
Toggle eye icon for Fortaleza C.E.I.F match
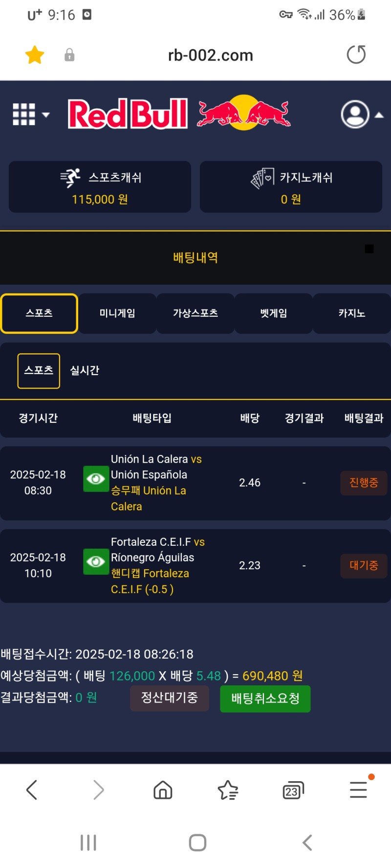(96, 562)
